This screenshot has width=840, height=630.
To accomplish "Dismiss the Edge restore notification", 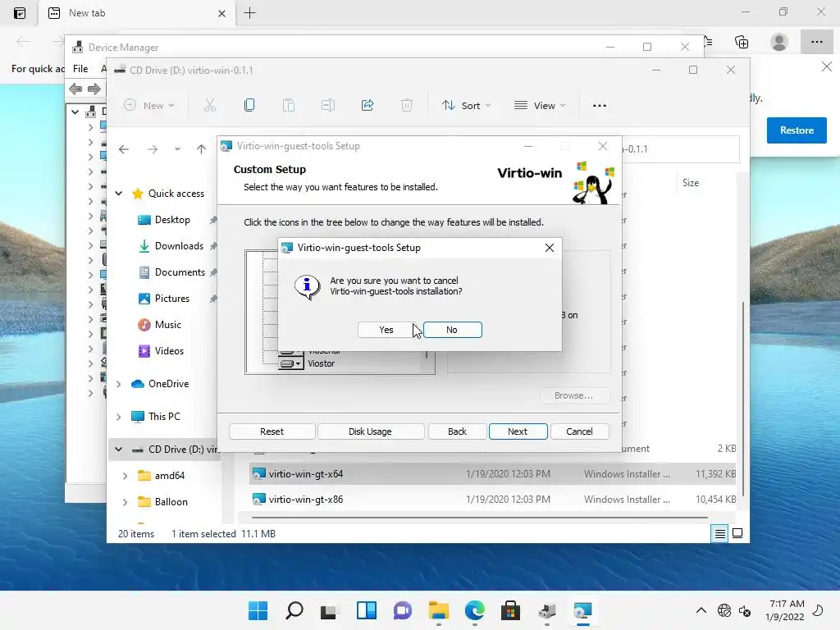I will (x=827, y=67).
